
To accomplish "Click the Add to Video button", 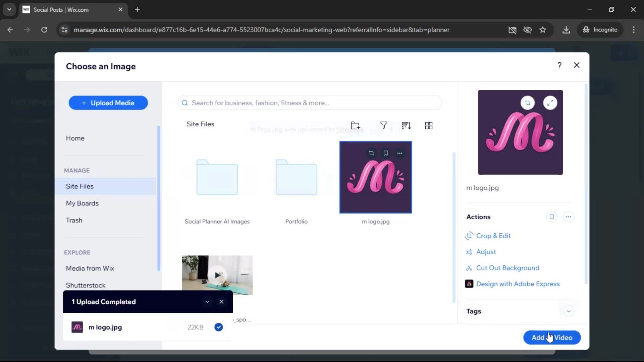I will pyautogui.click(x=552, y=338).
